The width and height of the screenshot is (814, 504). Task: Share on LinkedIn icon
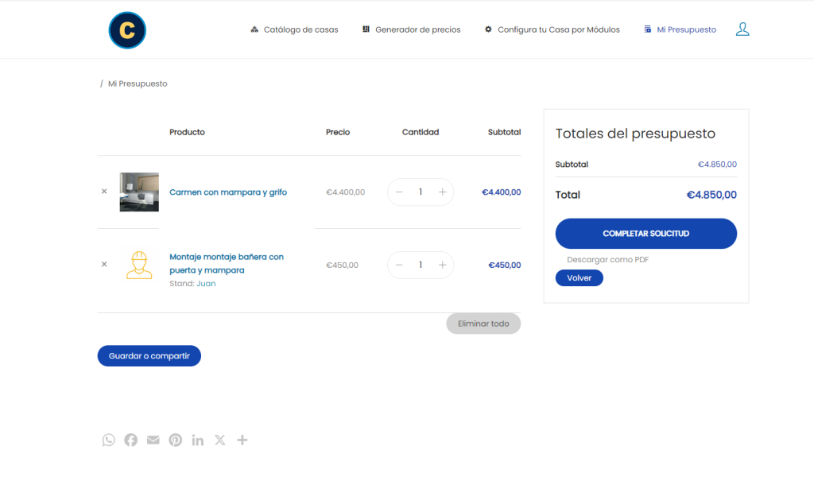pos(198,440)
